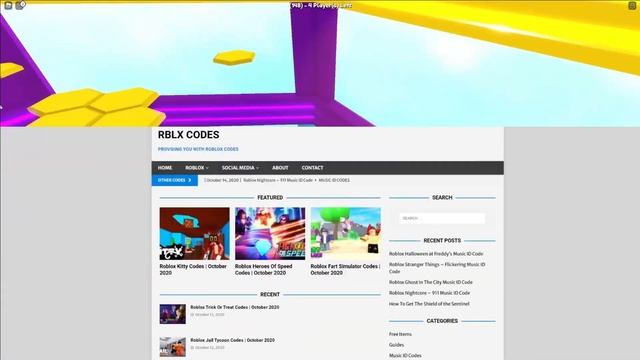This screenshot has width=640, height=360.
Task: Click the floating yellow hexagon platform in game
Action: click(234, 58)
